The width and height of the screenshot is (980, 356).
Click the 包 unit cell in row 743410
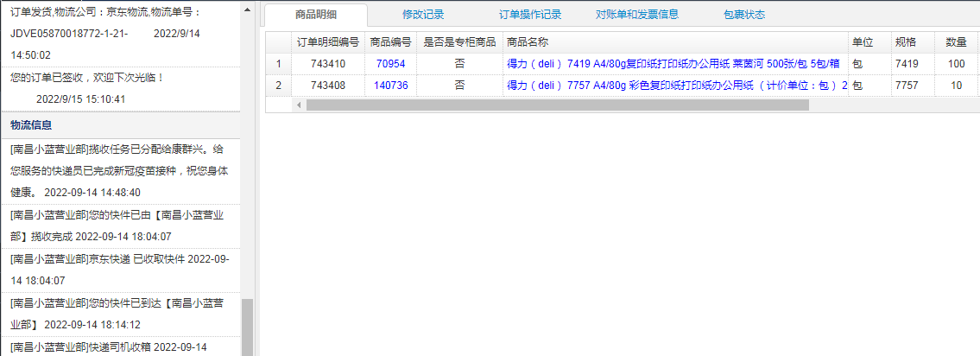(869, 64)
